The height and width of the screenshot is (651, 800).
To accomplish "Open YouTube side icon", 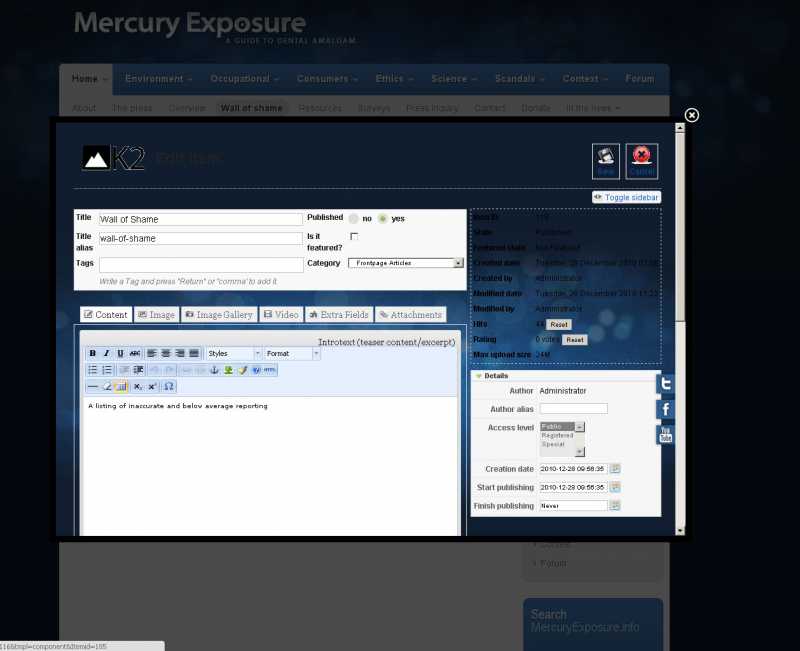I will (665, 435).
